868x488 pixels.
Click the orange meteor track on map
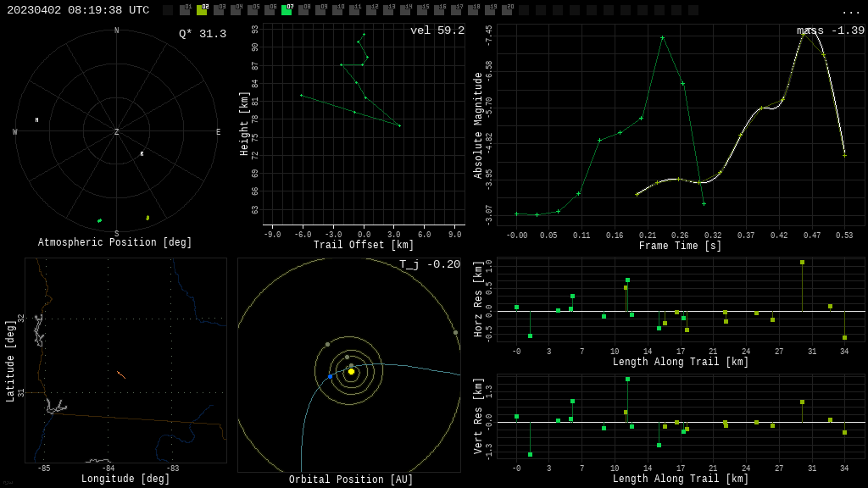click(121, 374)
